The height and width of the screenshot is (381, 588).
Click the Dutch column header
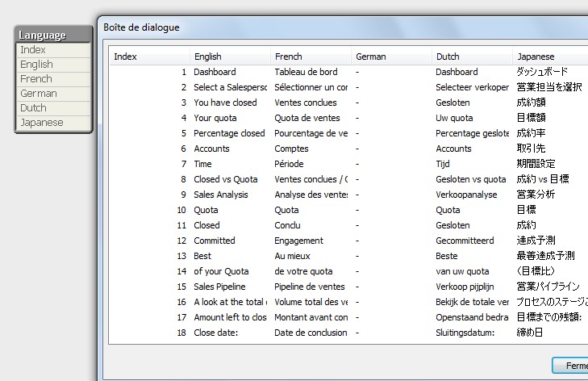click(472, 57)
